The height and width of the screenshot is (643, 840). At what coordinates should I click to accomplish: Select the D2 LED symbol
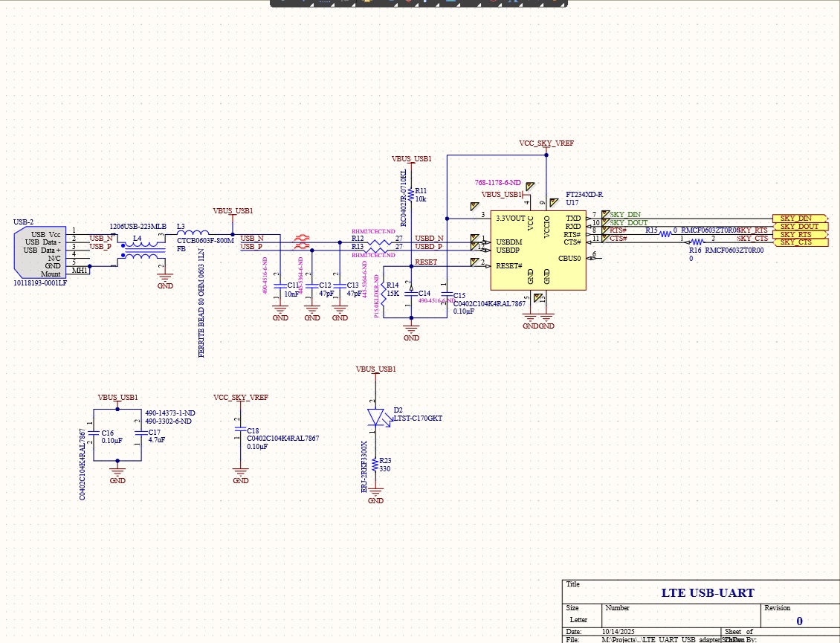click(376, 417)
